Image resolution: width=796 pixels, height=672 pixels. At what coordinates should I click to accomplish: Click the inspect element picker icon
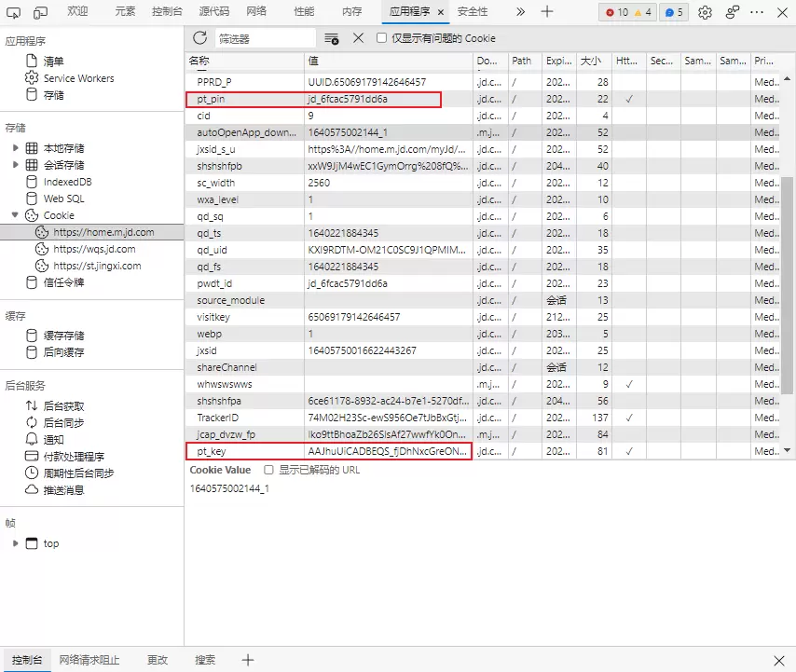coord(14,12)
